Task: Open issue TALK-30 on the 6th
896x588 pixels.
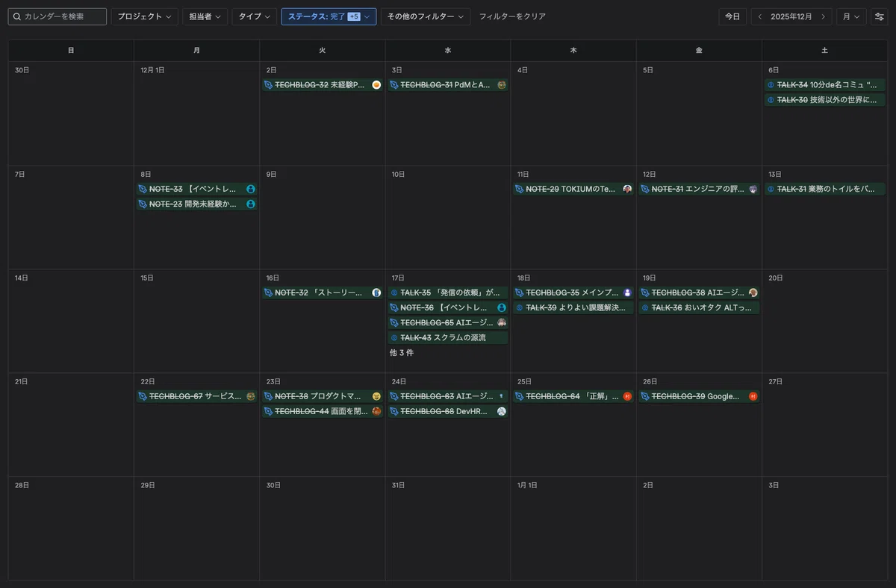Action: (x=825, y=100)
